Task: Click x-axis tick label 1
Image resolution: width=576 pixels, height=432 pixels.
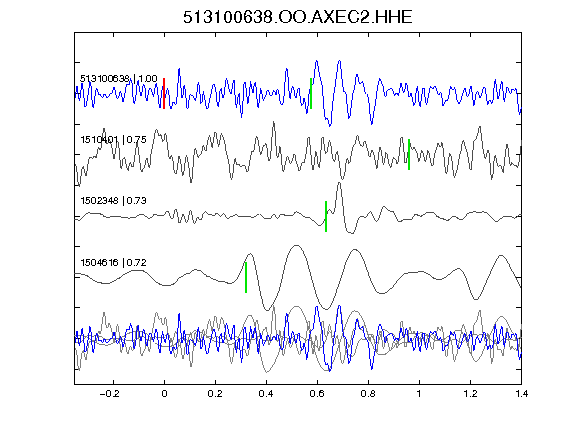Action: pos(419,394)
